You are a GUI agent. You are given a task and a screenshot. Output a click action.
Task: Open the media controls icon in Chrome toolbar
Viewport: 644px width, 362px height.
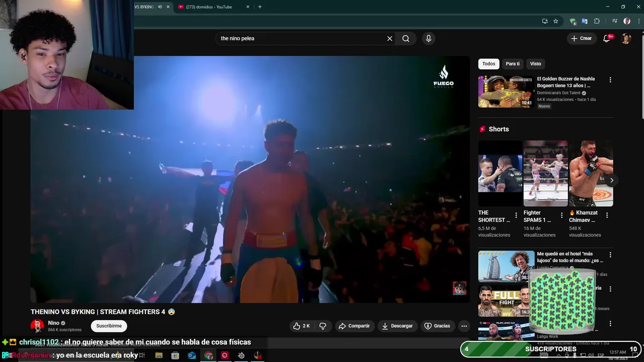coord(615,21)
